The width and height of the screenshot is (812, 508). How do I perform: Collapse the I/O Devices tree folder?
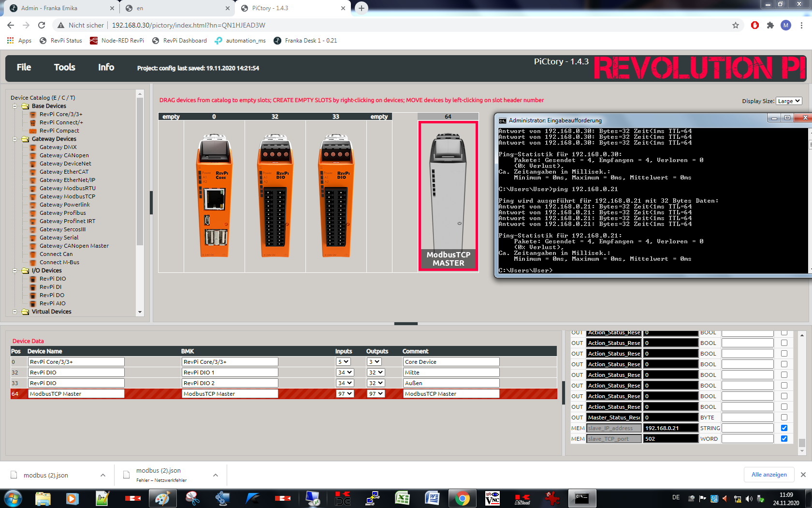click(15, 270)
